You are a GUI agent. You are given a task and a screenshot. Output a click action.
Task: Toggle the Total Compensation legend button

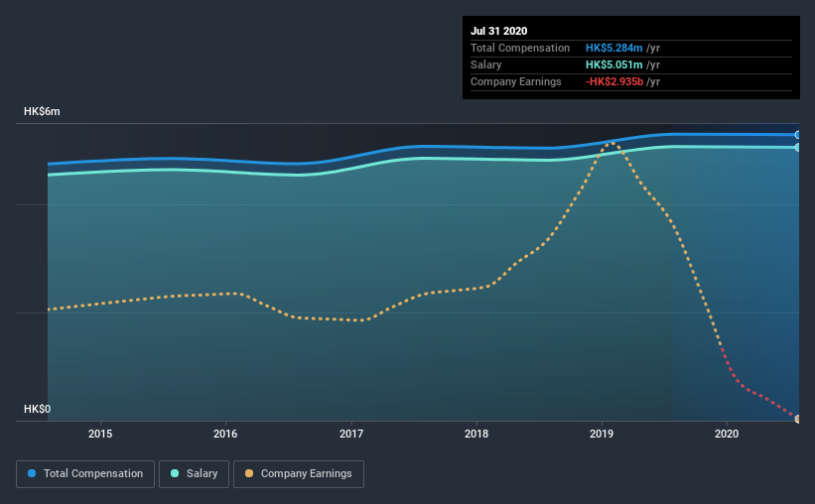pos(85,474)
